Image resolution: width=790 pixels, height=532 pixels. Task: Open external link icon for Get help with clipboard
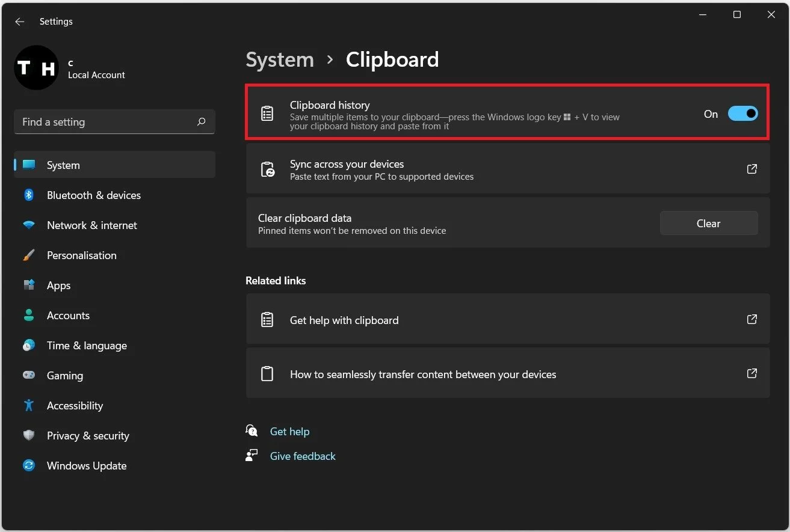tap(751, 319)
